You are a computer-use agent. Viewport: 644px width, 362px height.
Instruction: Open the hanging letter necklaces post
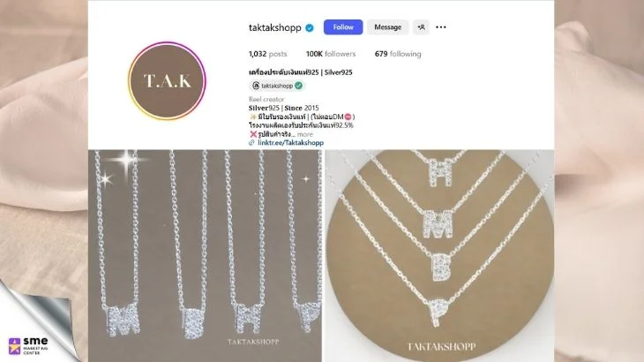pyautogui.click(x=205, y=255)
